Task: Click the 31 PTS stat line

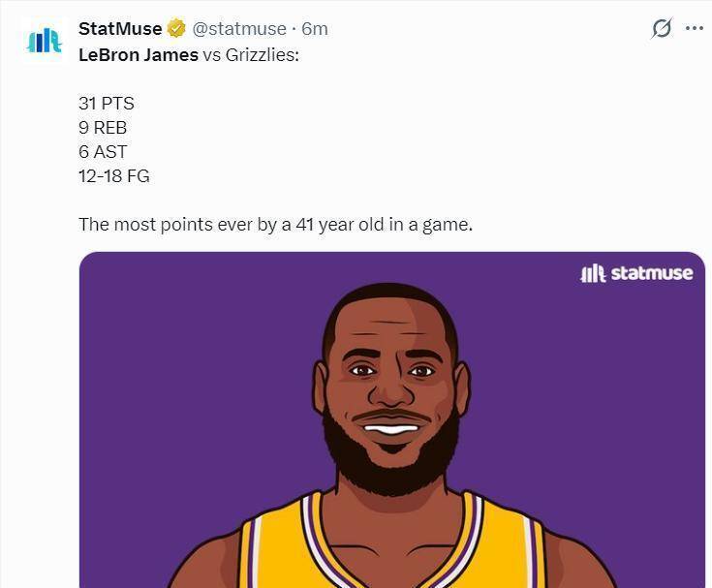Action: point(106,104)
